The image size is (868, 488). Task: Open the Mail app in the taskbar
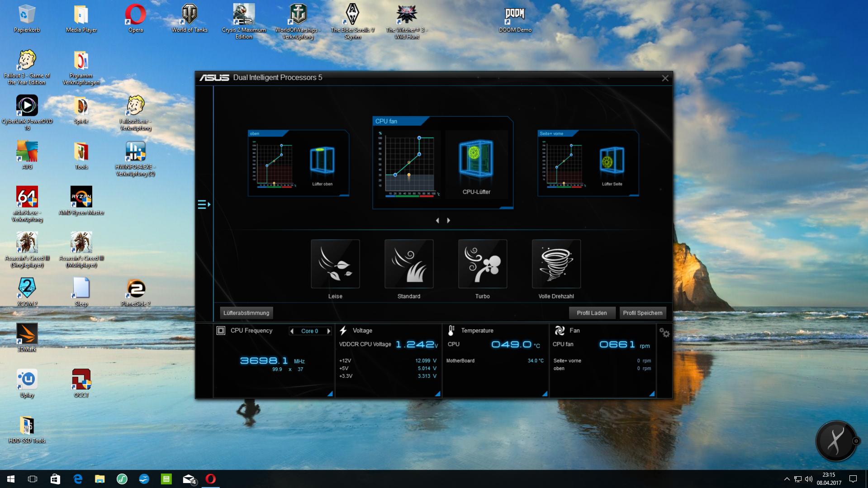[189, 479]
